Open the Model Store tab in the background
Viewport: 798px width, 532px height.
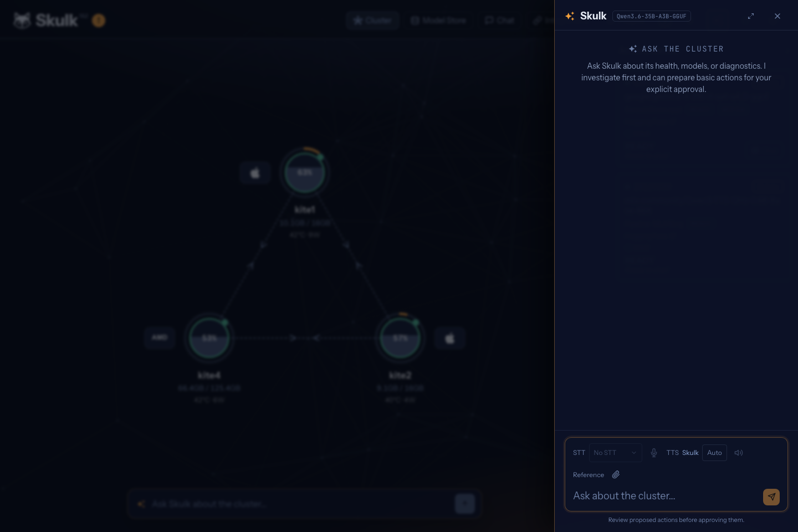pos(439,21)
